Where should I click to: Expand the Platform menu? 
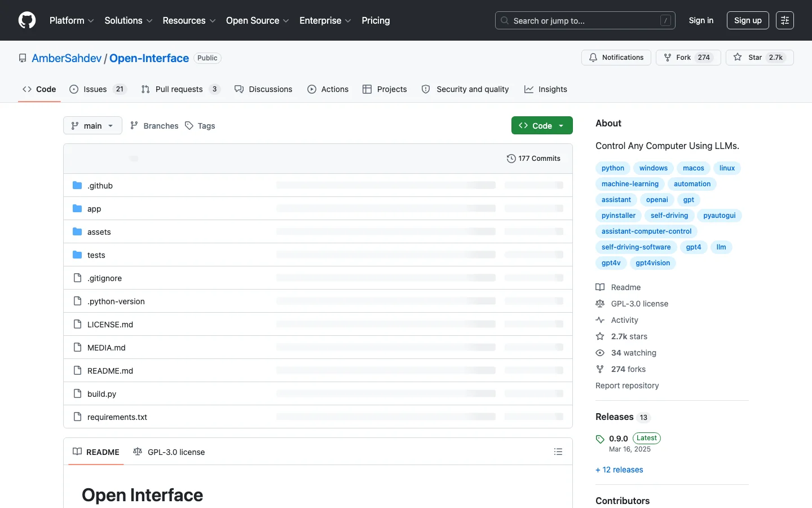(72, 20)
